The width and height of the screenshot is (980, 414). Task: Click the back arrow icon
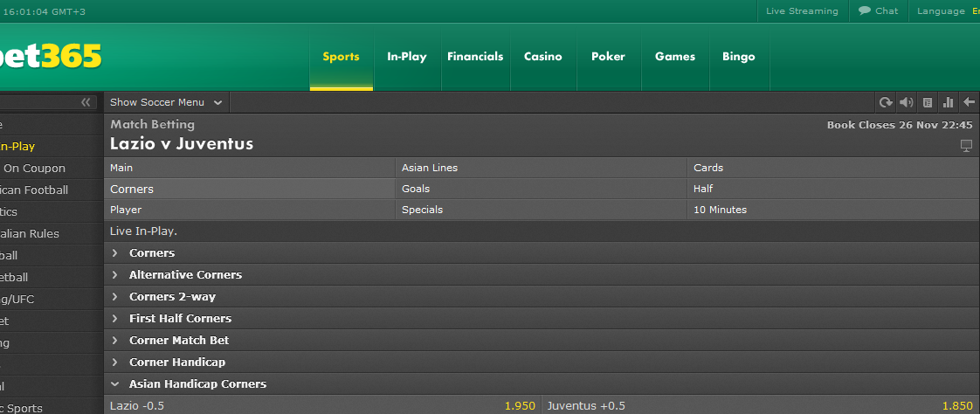(x=969, y=102)
